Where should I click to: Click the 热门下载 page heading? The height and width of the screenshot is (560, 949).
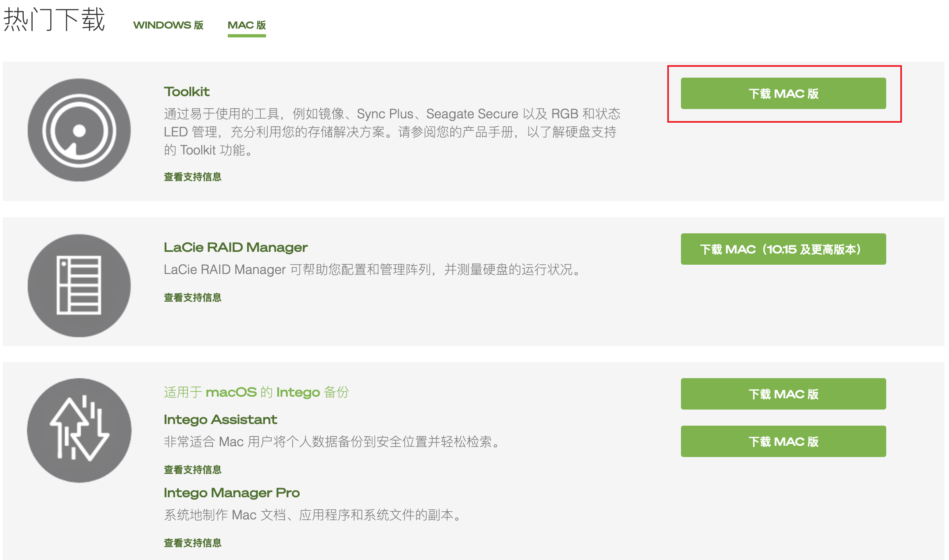pos(54,19)
